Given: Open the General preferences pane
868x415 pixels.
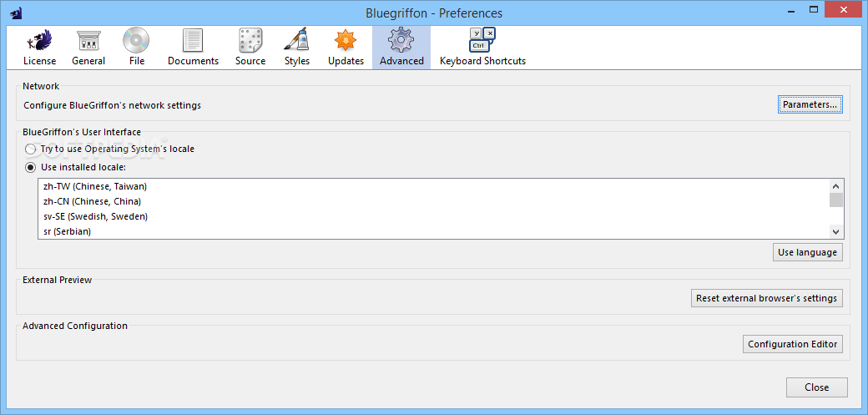Looking at the screenshot, I should click(88, 47).
